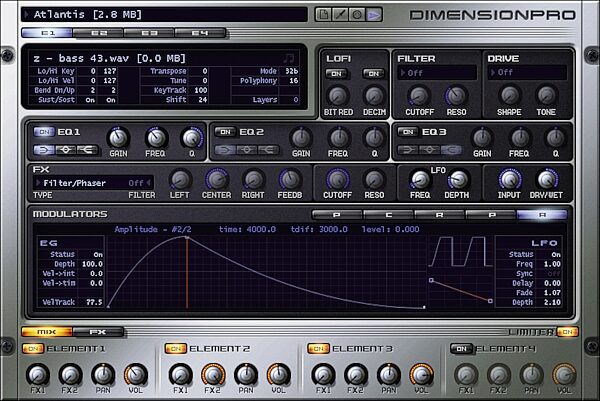The image size is (600, 401).
Task: Click the new program page icon
Action: pos(323,15)
